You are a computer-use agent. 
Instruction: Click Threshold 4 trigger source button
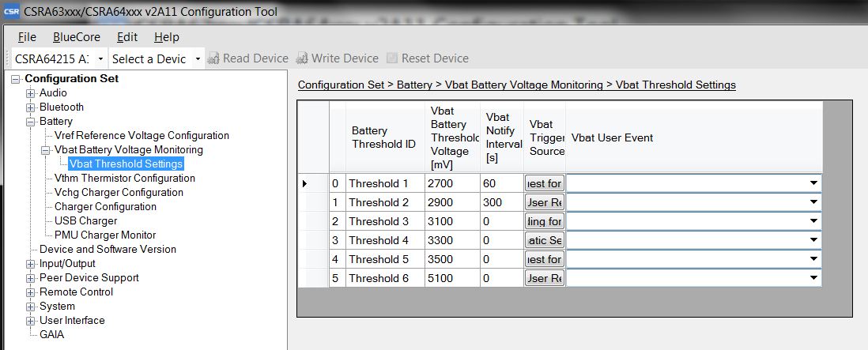(544, 240)
